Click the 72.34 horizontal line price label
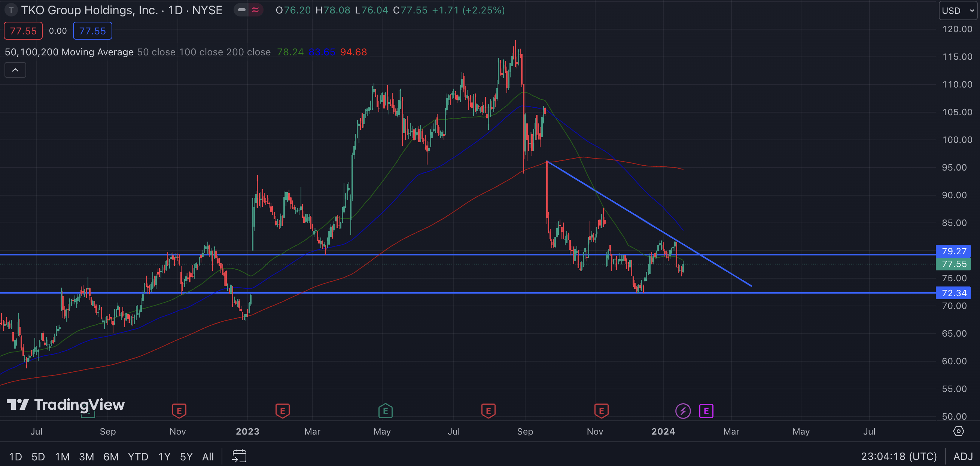 pos(953,293)
